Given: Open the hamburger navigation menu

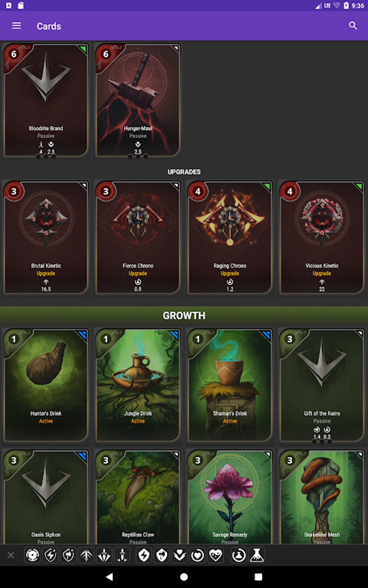Looking at the screenshot, I should pos(17,26).
